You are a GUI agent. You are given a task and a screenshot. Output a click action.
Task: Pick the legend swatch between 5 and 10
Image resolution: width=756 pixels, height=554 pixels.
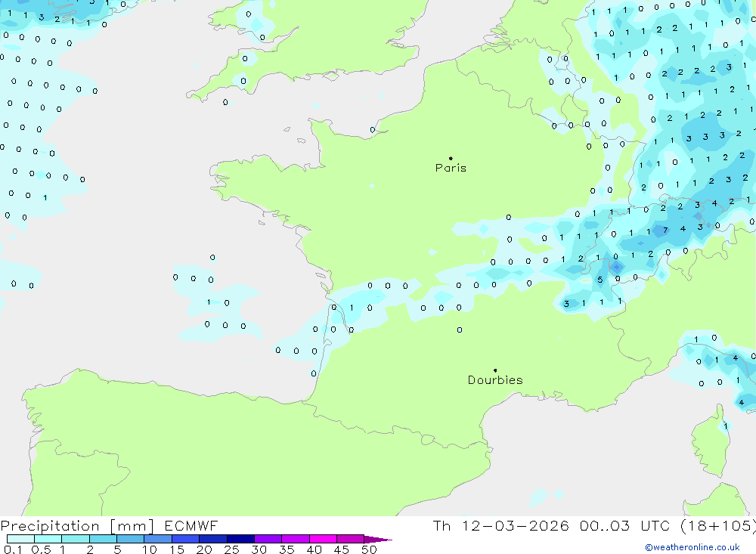click(x=131, y=539)
